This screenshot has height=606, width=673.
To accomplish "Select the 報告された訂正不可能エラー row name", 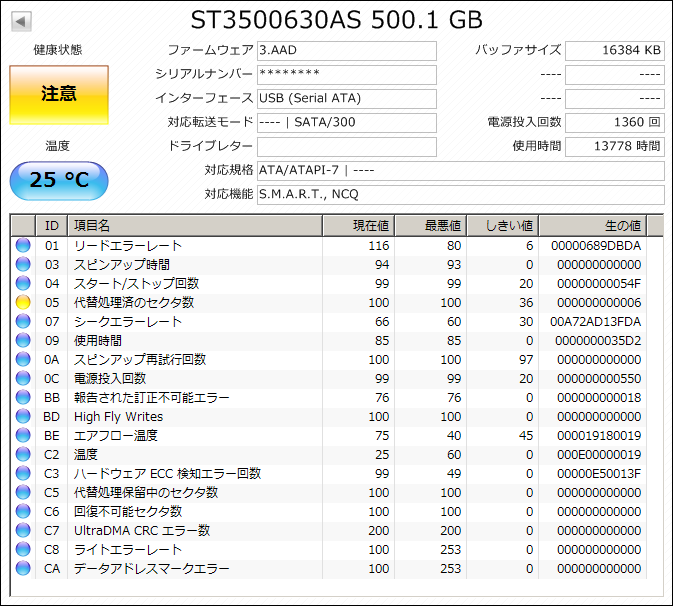I will pyautogui.click(x=152, y=397).
